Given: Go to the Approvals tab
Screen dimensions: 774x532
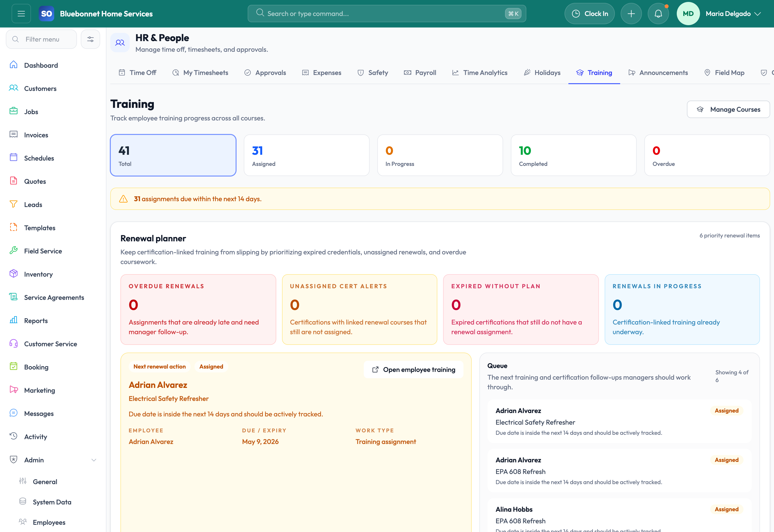Looking at the screenshot, I should 265,73.
